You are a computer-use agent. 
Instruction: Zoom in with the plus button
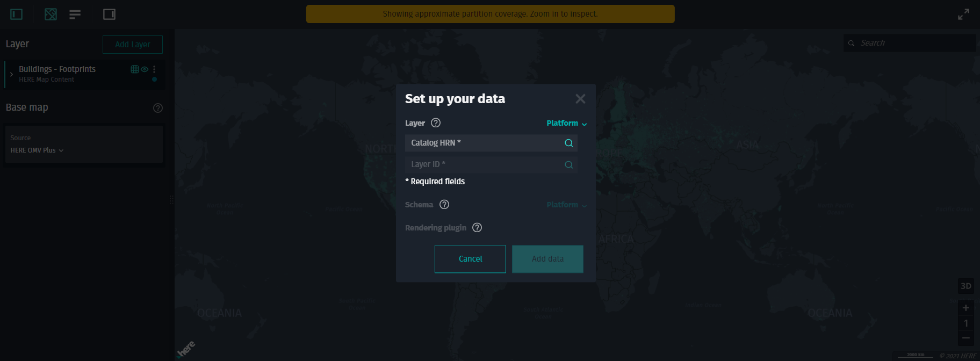point(965,308)
